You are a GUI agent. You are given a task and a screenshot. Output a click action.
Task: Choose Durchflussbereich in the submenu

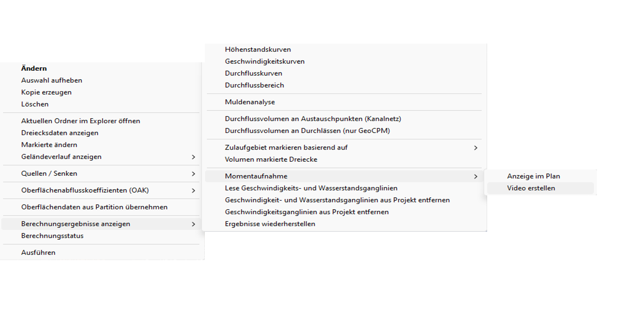pyautogui.click(x=254, y=85)
